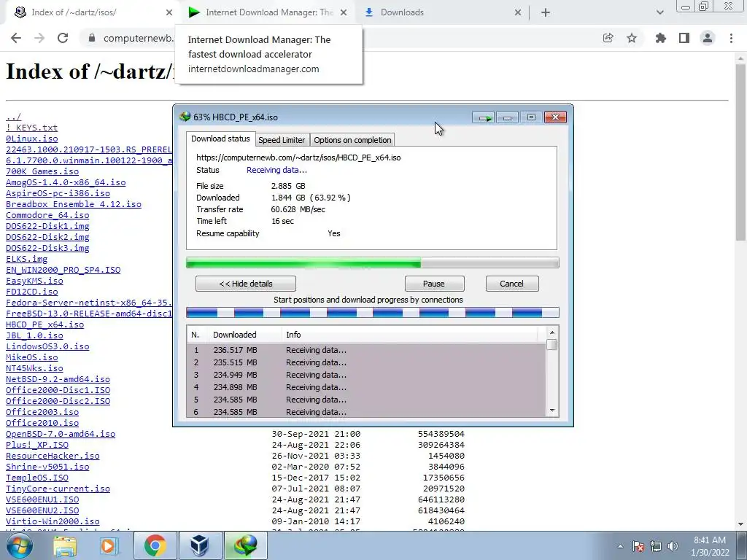Image resolution: width=747 pixels, height=560 pixels.
Task: Click the forward navigation arrow
Action: [x=39, y=38]
